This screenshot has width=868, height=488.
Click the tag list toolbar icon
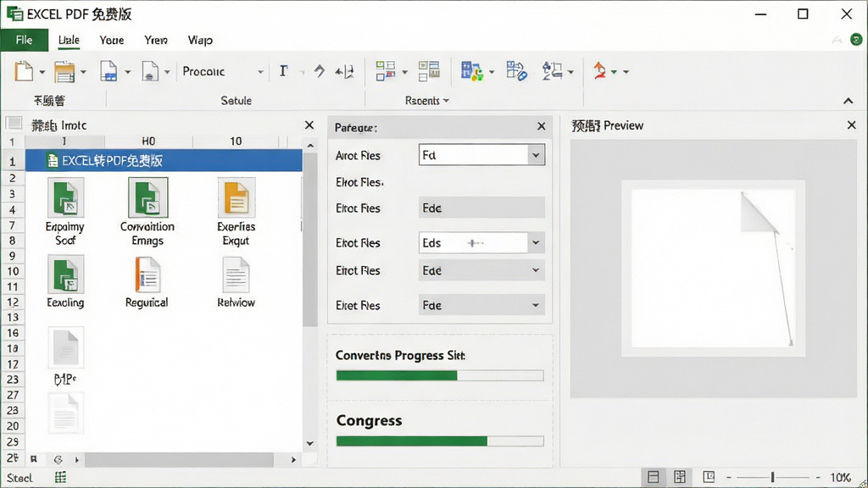(516, 71)
